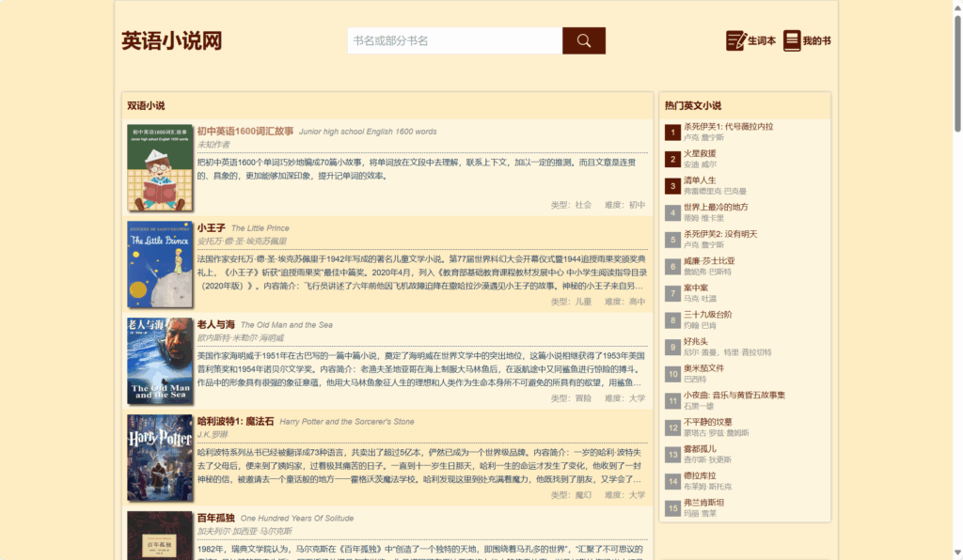Open 不平静的坟墓 in hot novels
This screenshot has width=963, height=560.
(x=707, y=422)
